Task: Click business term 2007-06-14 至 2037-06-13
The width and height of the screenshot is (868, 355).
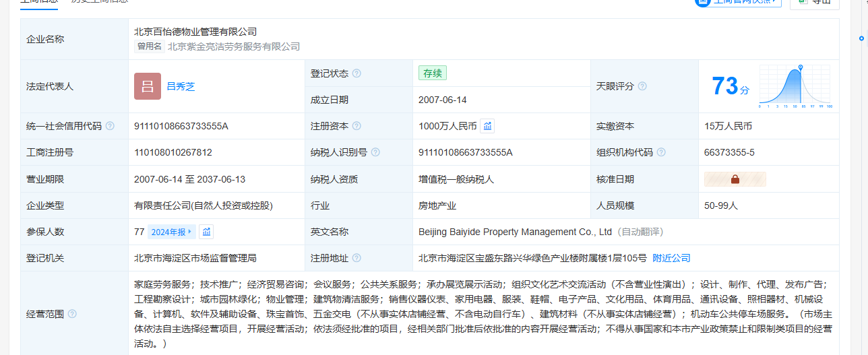Action: pyautogui.click(x=190, y=179)
